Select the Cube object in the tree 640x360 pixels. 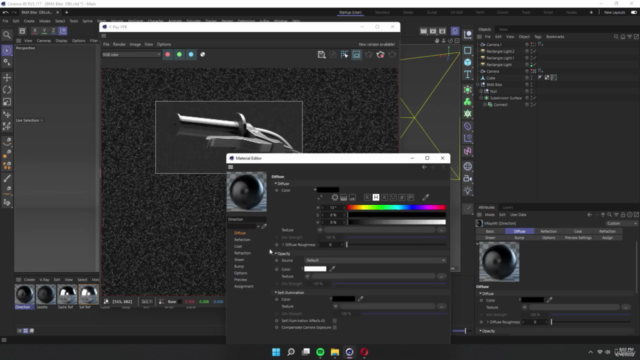click(491, 78)
